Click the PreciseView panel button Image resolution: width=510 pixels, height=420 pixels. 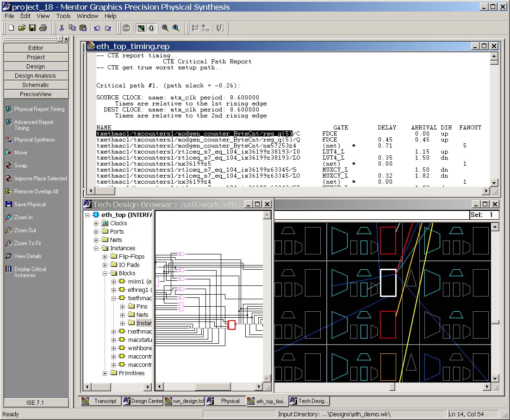(x=36, y=94)
